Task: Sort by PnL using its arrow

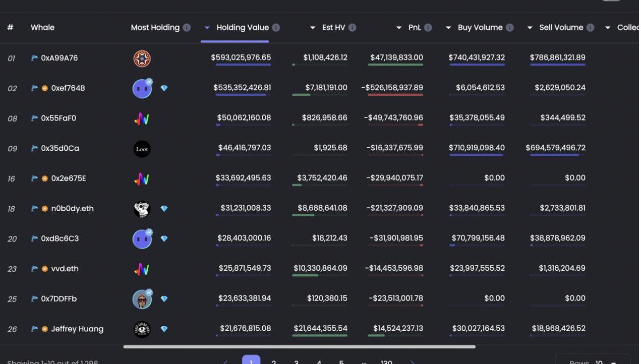Action: [399, 28]
